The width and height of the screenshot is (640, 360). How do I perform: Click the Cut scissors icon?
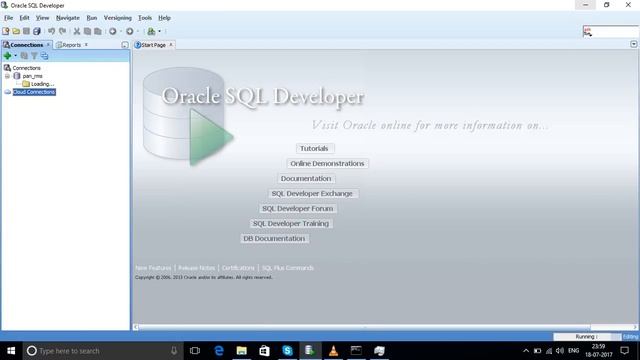coord(77,31)
